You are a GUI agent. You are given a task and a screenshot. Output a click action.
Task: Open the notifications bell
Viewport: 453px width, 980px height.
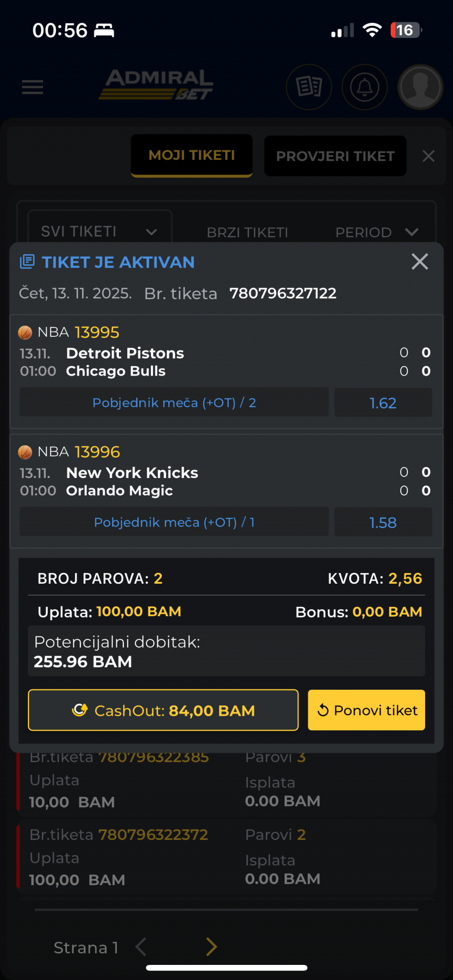click(364, 87)
